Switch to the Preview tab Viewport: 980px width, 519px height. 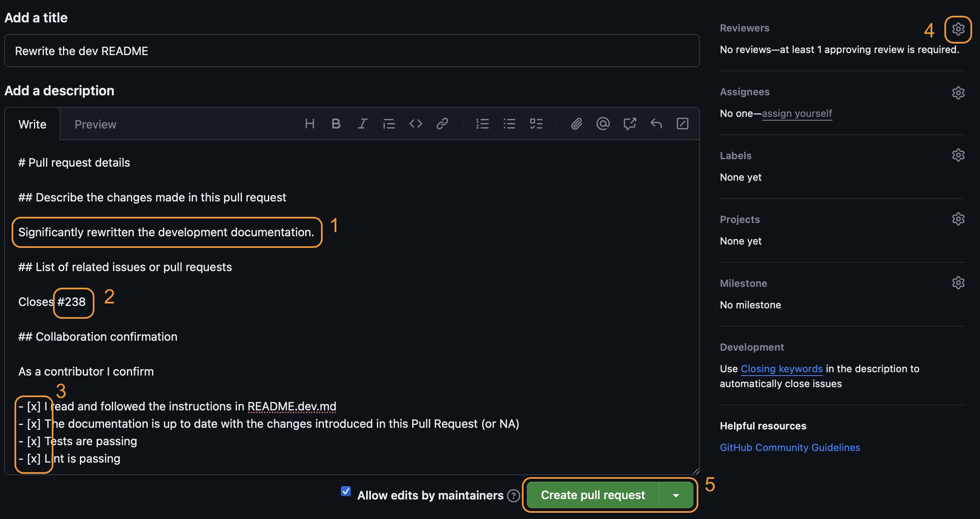click(95, 124)
